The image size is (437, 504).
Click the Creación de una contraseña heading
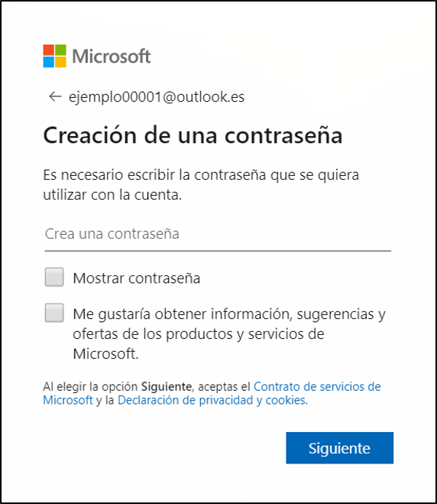[193, 135]
